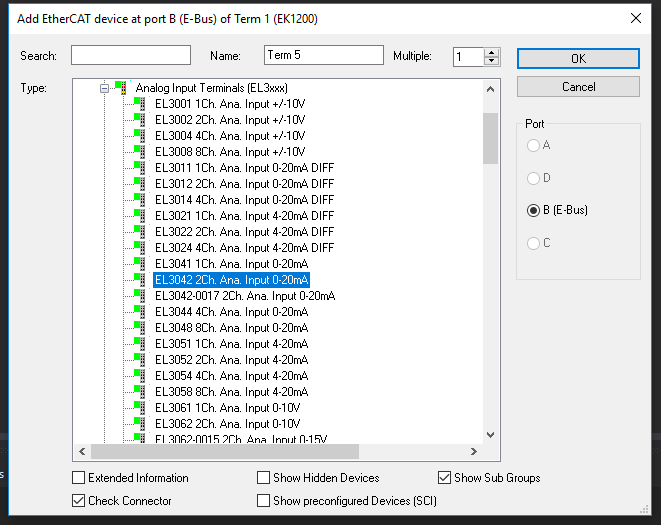Click the horizontal scroll right arrow
This screenshot has width=661, height=525.
474,452
